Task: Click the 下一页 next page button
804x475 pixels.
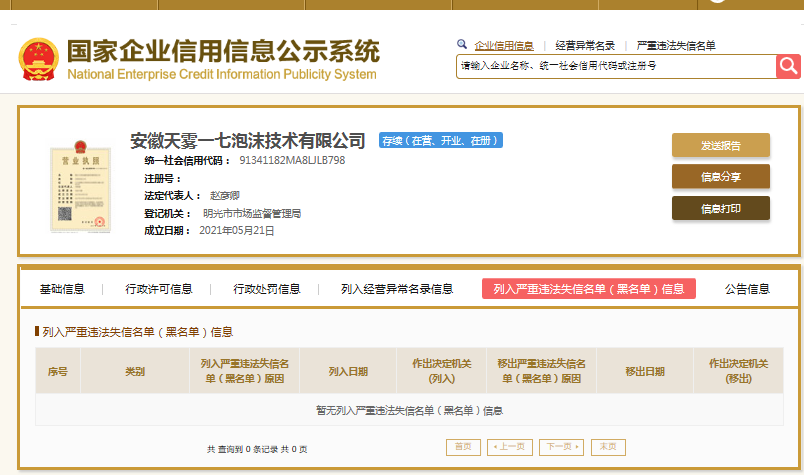Action: click(x=561, y=447)
